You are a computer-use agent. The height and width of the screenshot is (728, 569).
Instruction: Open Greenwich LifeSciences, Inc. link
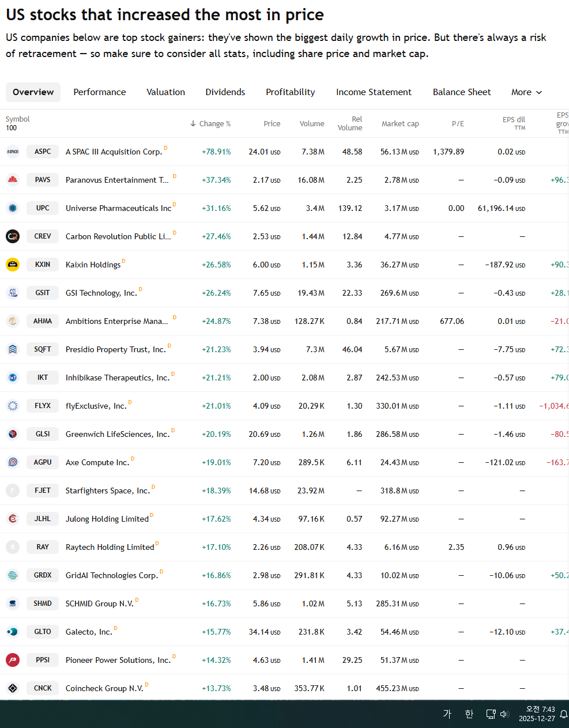click(x=118, y=434)
